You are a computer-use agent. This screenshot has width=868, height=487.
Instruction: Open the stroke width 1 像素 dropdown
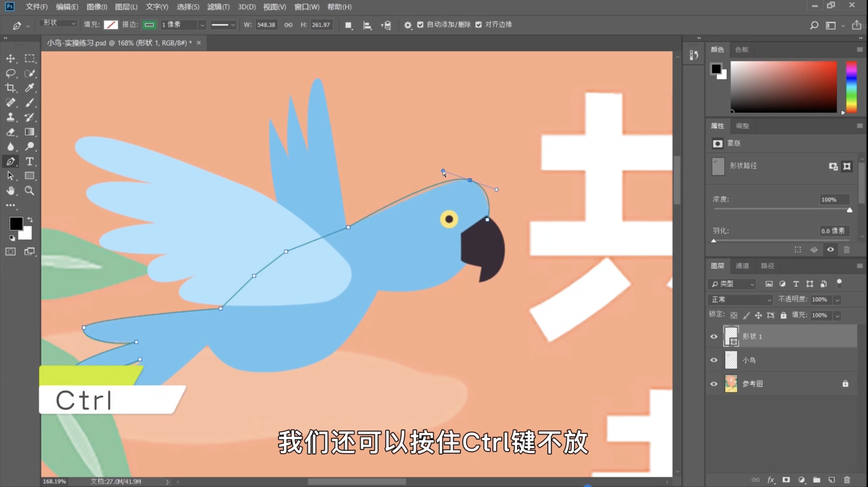202,25
